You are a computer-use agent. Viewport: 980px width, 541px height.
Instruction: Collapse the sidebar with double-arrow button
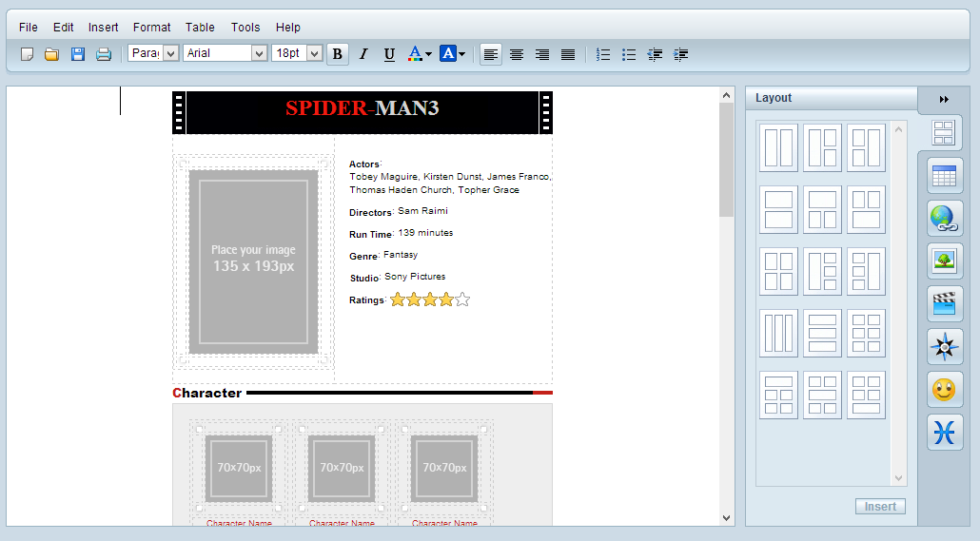tap(944, 99)
